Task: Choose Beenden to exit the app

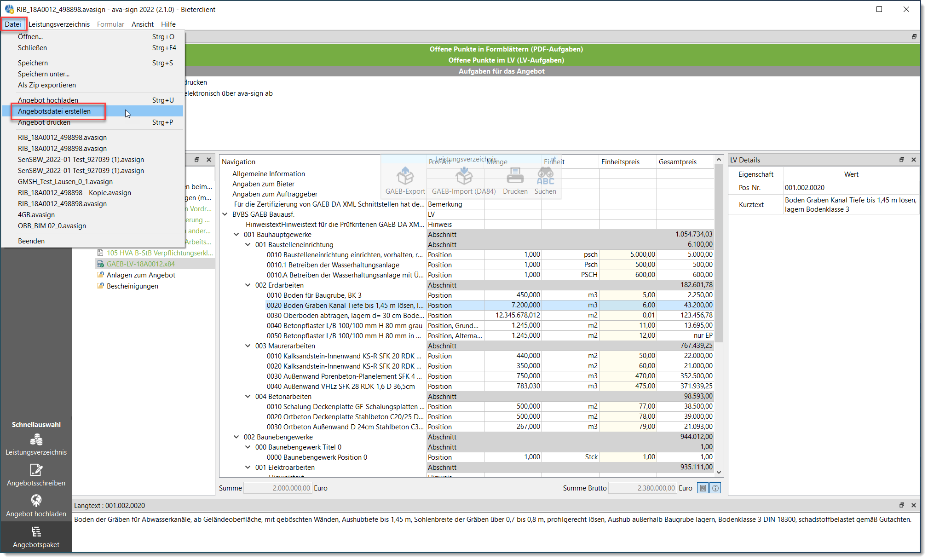Action: 93,241
